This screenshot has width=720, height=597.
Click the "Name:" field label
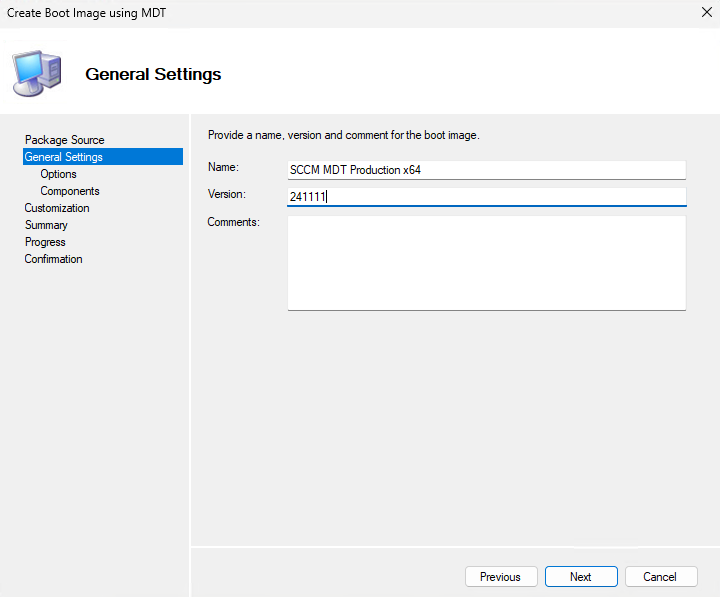(x=223, y=167)
